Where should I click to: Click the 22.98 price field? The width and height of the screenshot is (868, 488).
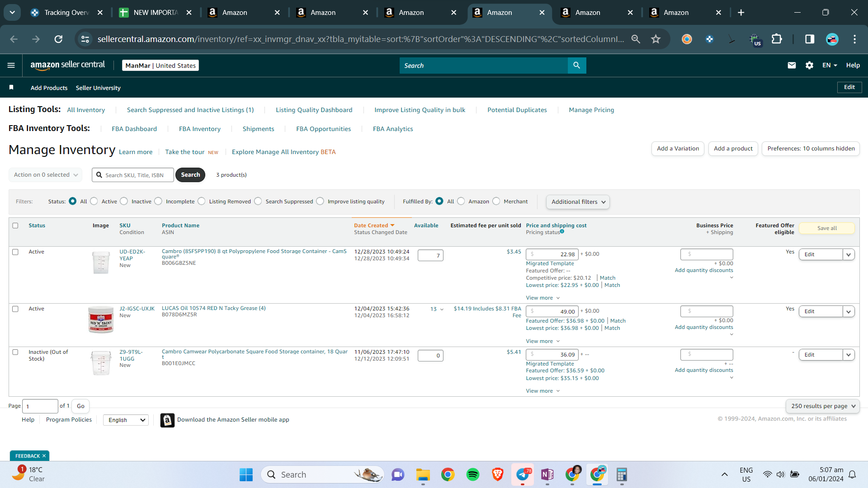click(552, 254)
